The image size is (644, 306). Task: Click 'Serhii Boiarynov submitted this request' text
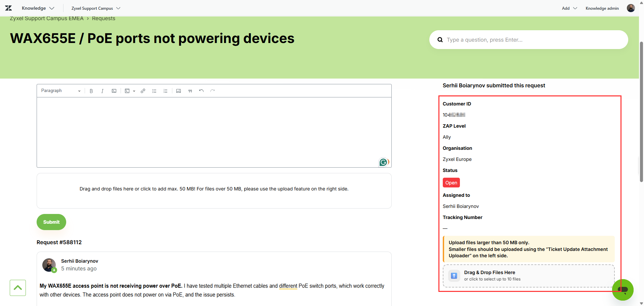494,85
